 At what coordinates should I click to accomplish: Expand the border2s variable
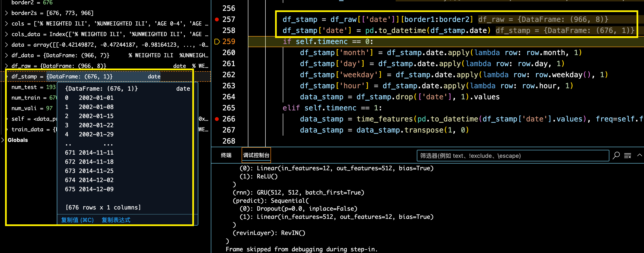(x=6, y=13)
